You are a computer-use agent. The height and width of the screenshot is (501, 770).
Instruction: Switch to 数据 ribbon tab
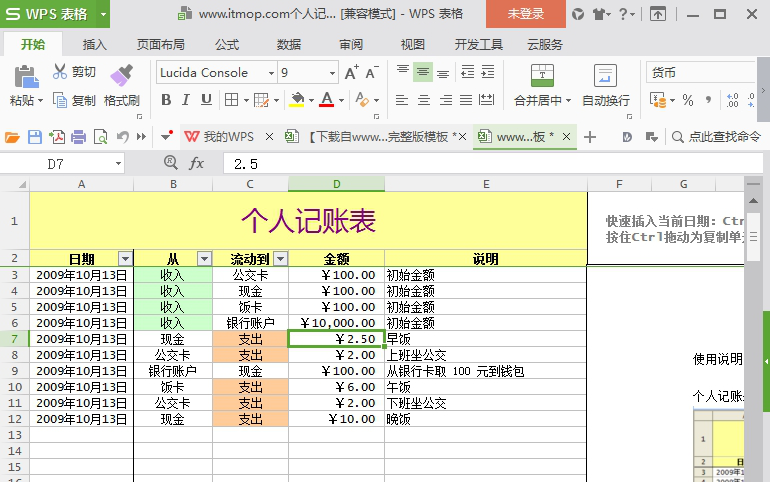(x=288, y=45)
